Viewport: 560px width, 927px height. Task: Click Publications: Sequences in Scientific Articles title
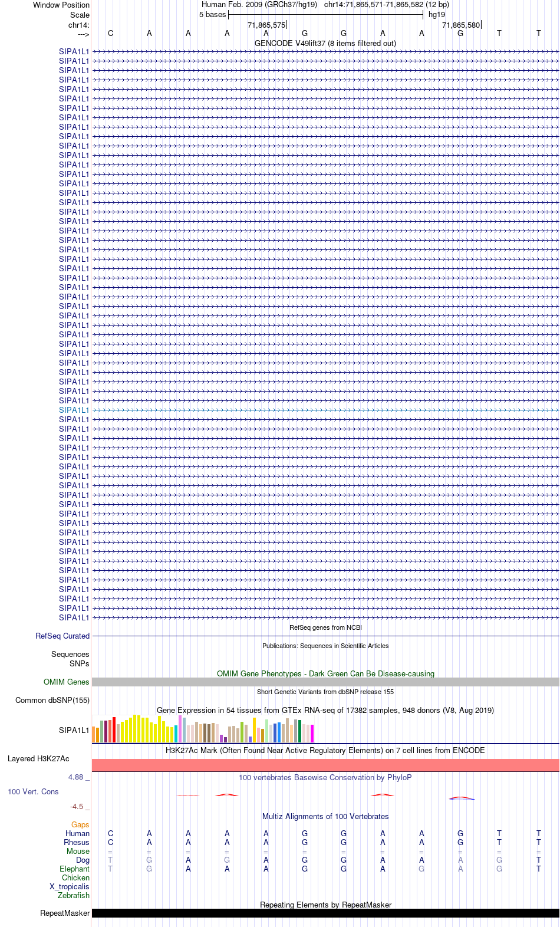pos(325,646)
